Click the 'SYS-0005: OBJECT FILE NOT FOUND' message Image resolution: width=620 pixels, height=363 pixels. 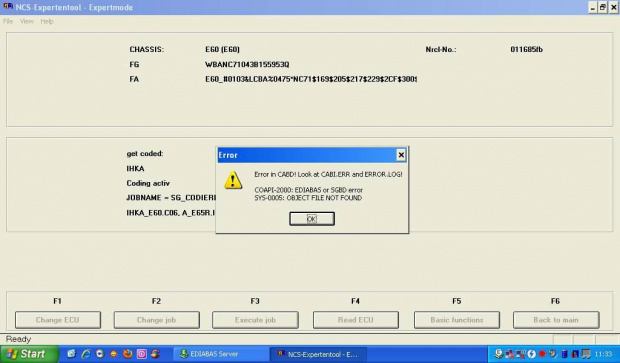(x=308, y=198)
